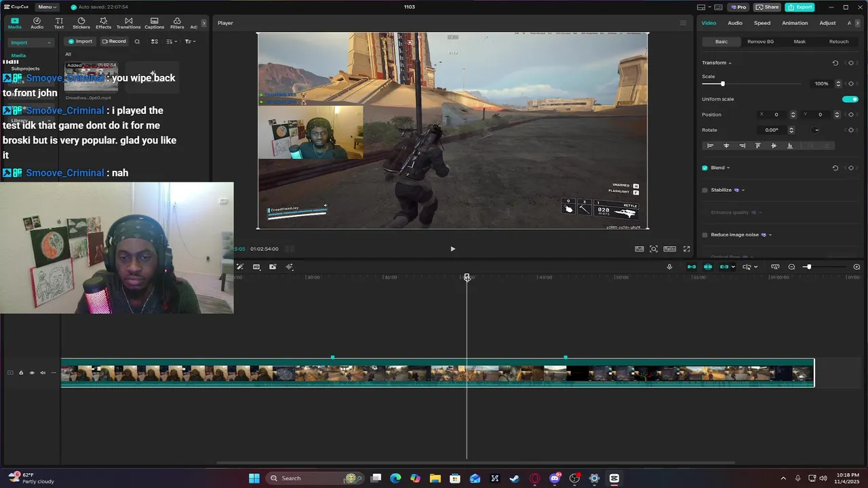Open the Text tool tab
Image resolution: width=868 pixels, height=488 pixels.
59,23
